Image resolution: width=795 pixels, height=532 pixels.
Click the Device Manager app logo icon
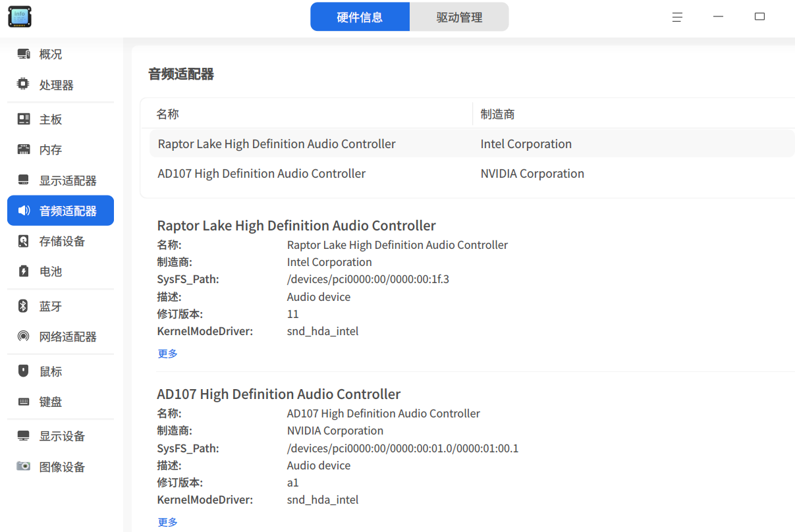(x=20, y=17)
